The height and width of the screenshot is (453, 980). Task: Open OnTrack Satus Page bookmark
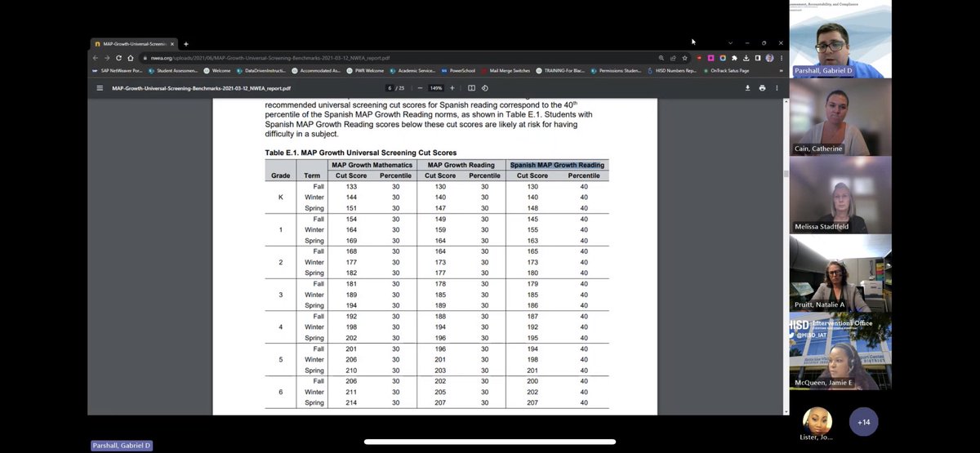[x=724, y=71]
